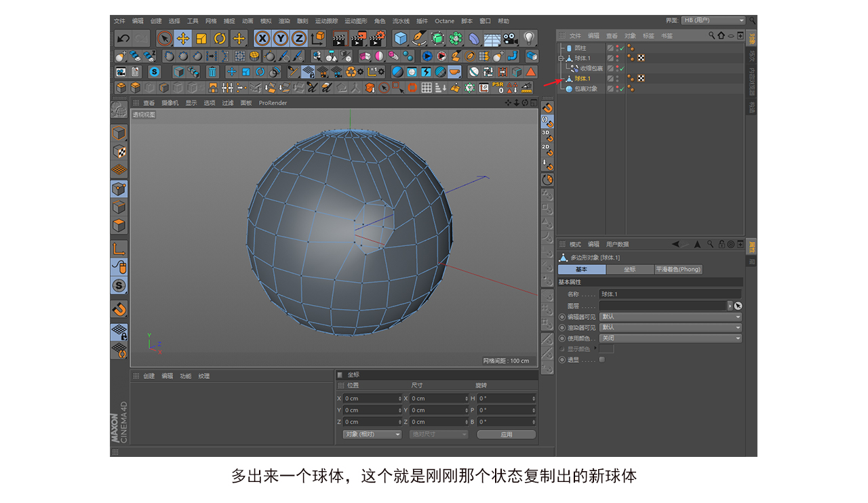Screen dimensions: 868x503
Task: Click checkerboard UVW tag on highlighted 球体.1
Action: (x=641, y=79)
